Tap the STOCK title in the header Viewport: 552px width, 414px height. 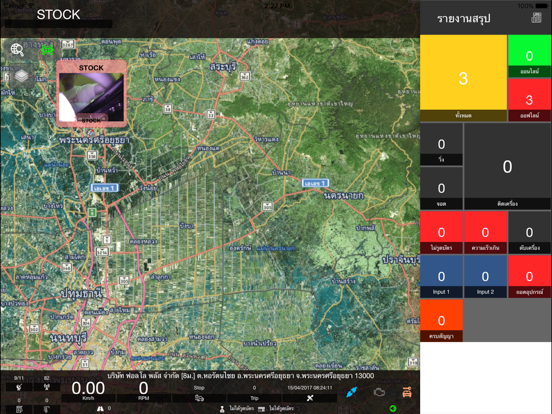point(58,14)
